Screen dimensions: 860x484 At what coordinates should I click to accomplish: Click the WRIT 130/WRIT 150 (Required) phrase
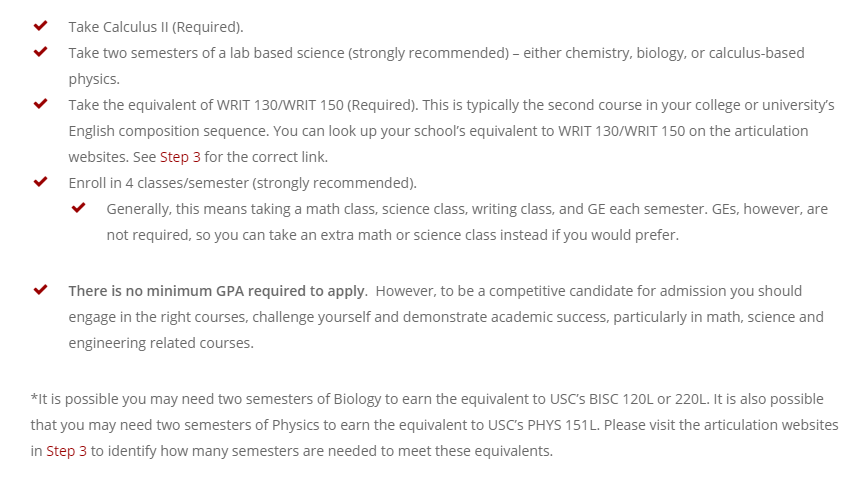[317, 105]
